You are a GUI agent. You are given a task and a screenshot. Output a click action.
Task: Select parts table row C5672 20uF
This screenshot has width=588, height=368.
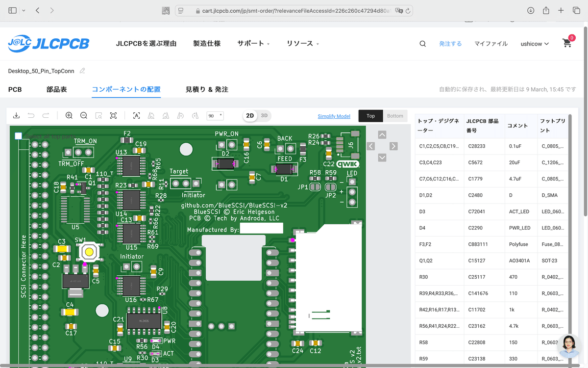point(491,162)
